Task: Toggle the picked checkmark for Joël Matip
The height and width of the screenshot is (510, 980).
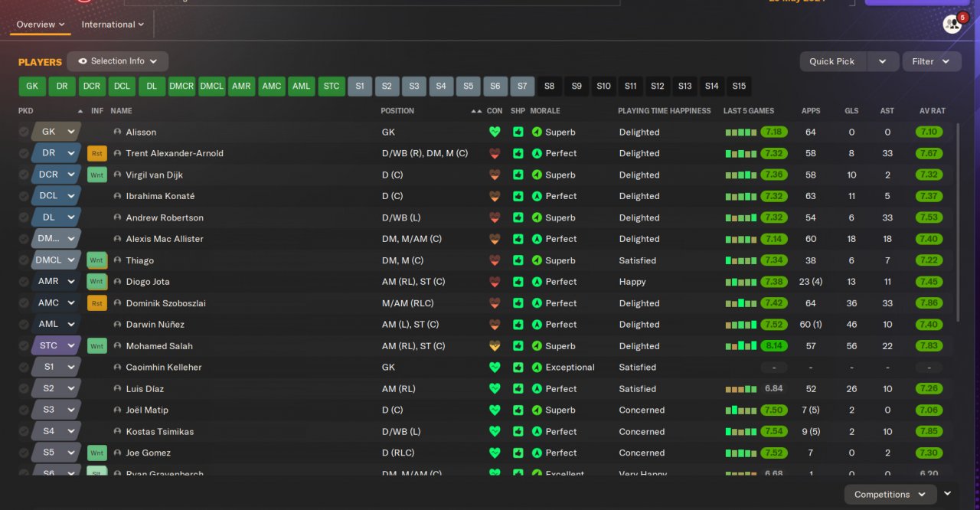Action: [x=24, y=410]
